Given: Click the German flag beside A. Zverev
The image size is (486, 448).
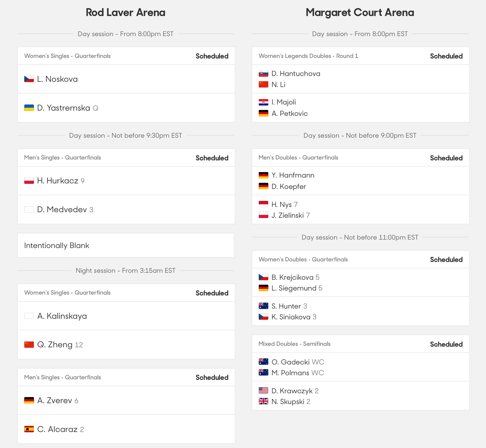Looking at the screenshot, I should [x=29, y=400].
